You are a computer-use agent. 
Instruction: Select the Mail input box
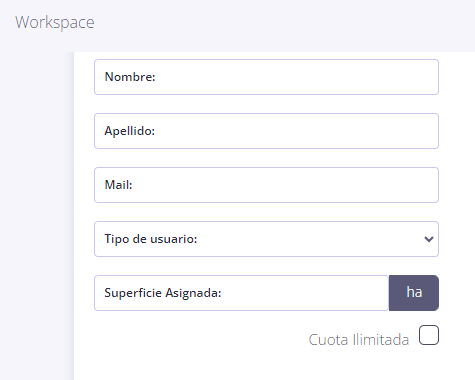tap(266, 185)
